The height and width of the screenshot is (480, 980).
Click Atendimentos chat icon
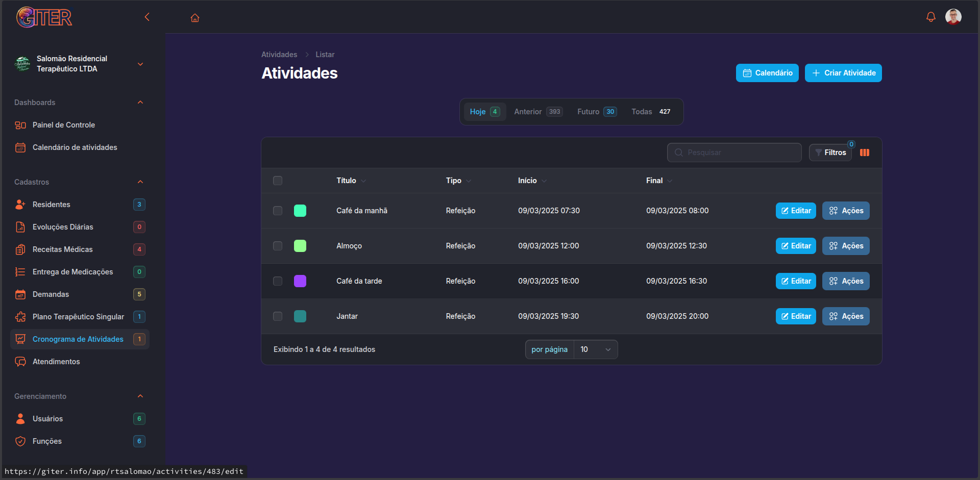point(20,362)
